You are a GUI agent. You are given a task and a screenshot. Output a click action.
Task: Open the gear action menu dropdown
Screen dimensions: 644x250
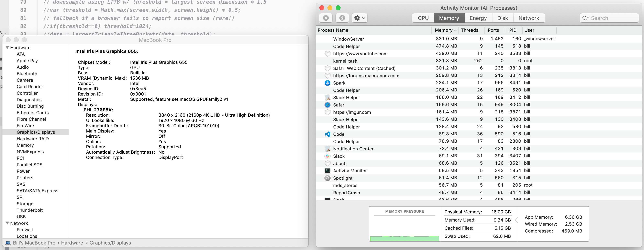point(359,18)
